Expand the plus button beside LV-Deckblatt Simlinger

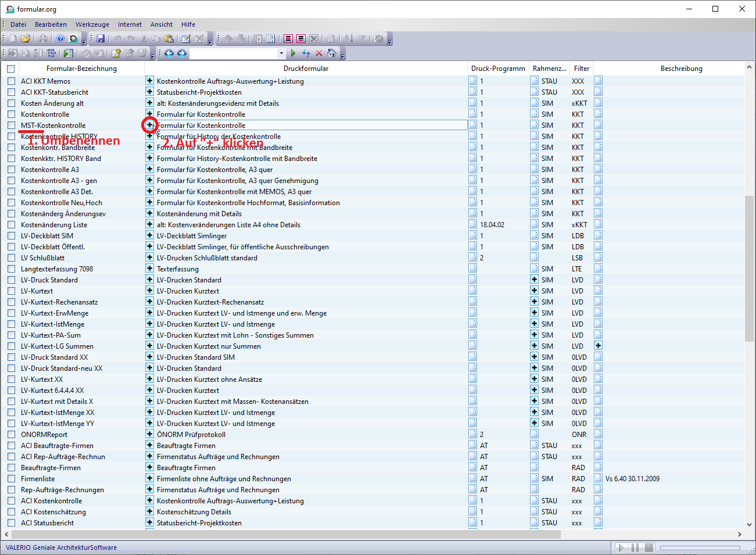[149, 235]
